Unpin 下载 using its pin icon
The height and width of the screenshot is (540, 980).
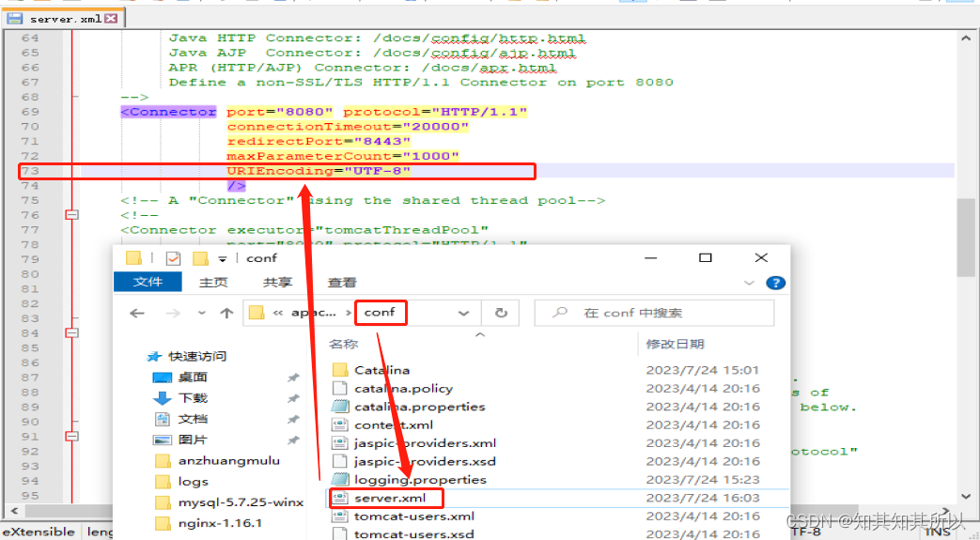293,399
